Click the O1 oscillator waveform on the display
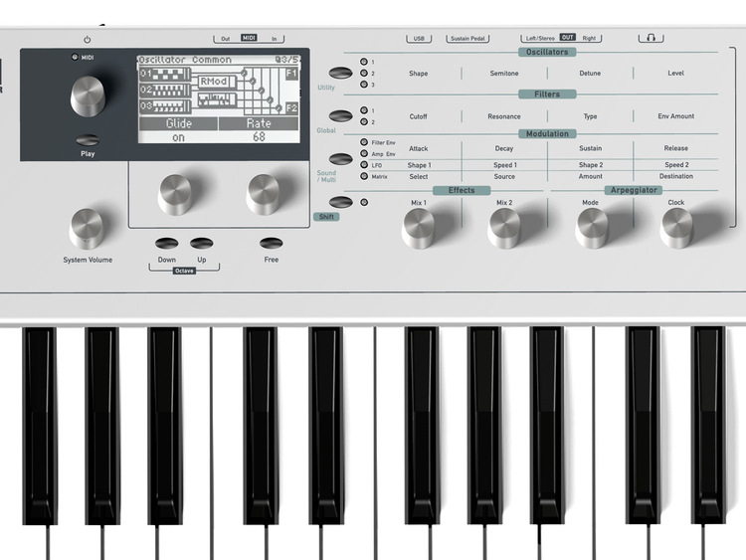The height and width of the screenshot is (560, 746). tap(165, 75)
